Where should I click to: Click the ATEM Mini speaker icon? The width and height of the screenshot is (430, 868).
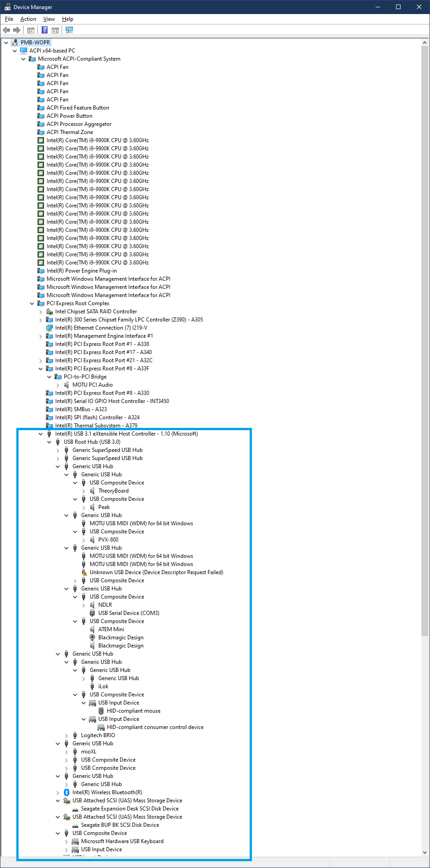[x=92, y=629]
